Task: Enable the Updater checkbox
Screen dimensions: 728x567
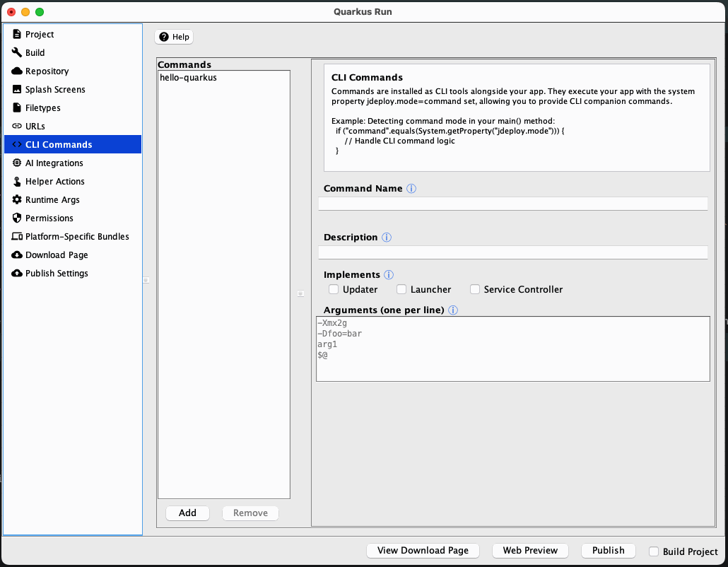Action: tap(333, 289)
